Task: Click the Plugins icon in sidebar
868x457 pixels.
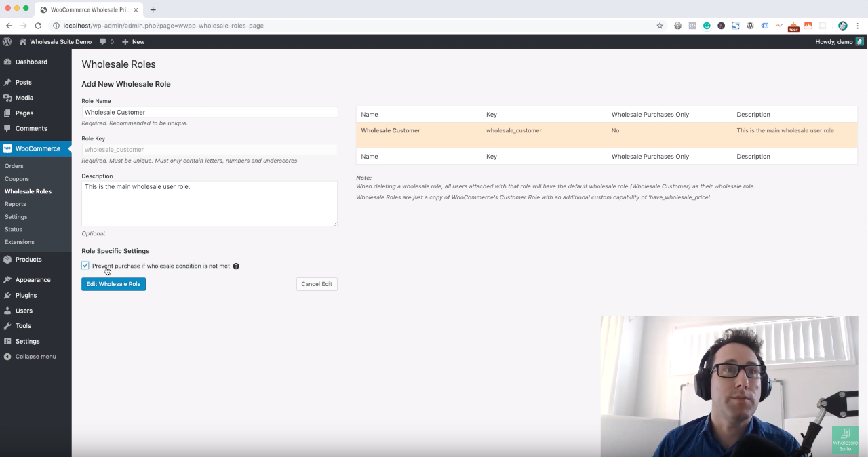Action: (7, 295)
